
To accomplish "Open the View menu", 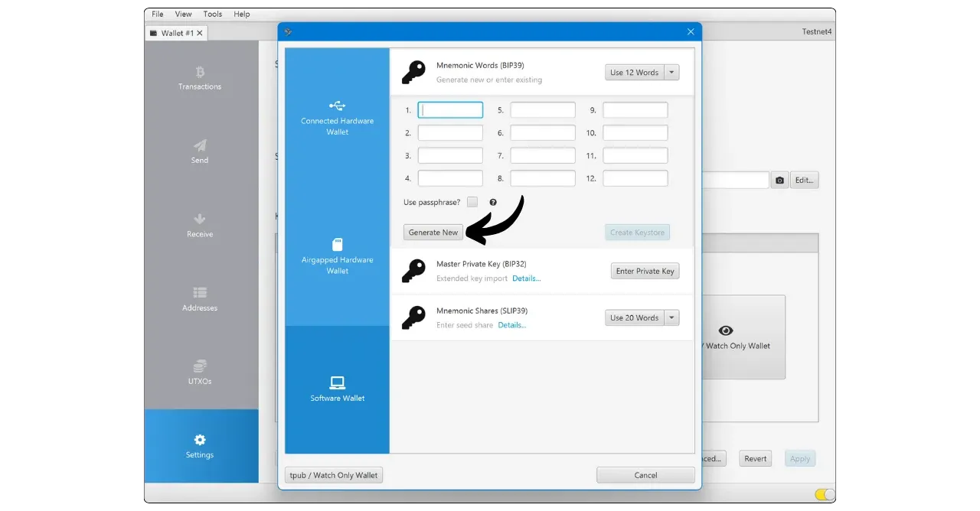I will tap(183, 14).
